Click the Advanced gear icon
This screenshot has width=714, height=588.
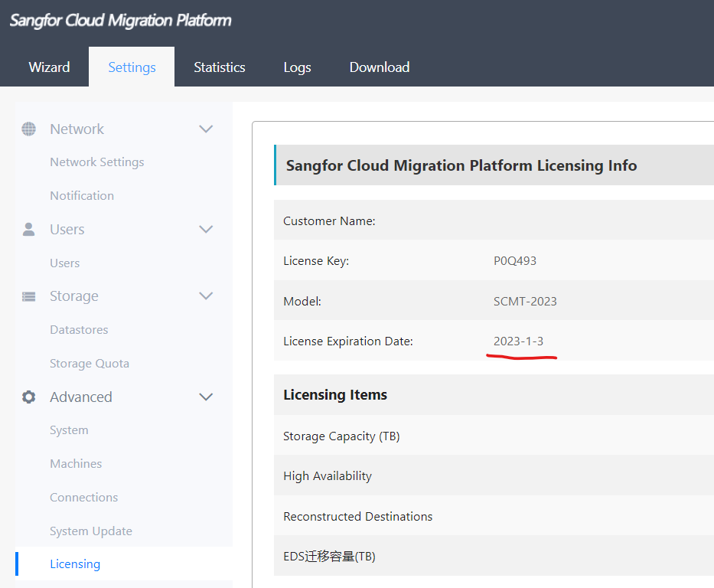pyautogui.click(x=29, y=397)
